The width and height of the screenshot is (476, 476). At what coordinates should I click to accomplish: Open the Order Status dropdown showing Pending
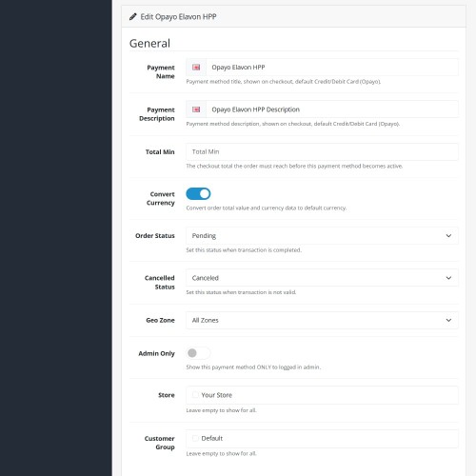[322, 236]
